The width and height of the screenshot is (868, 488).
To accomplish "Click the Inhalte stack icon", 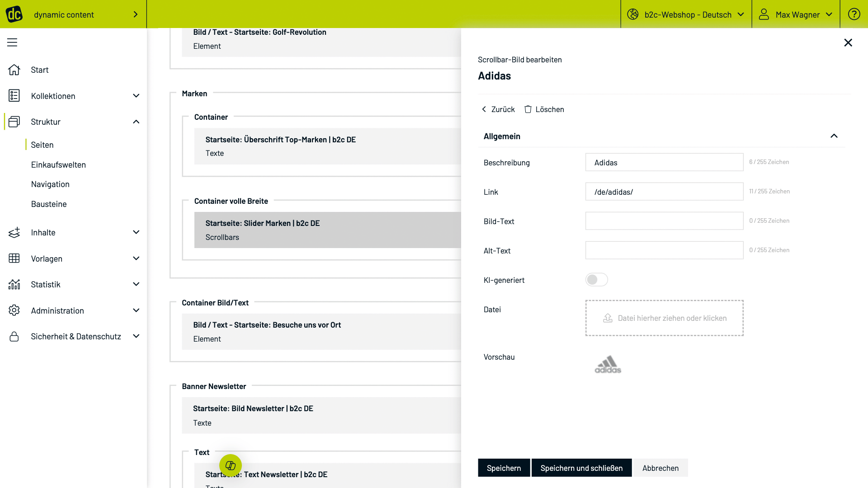I will pos(14,232).
